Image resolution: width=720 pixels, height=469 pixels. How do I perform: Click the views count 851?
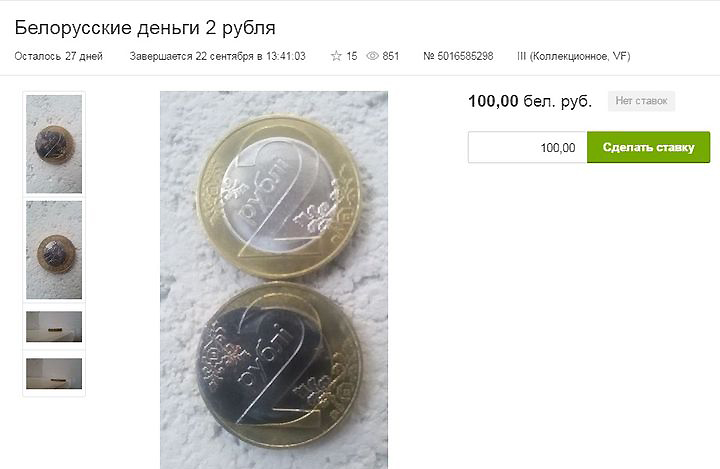pyautogui.click(x=391, y=56)
